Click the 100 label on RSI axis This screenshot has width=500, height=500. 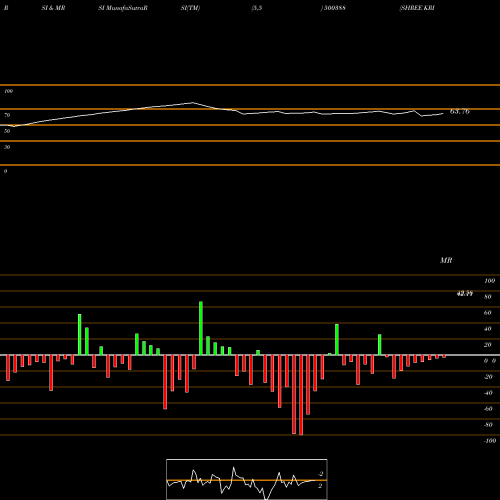pyautogui.click(x=9, y=91)
